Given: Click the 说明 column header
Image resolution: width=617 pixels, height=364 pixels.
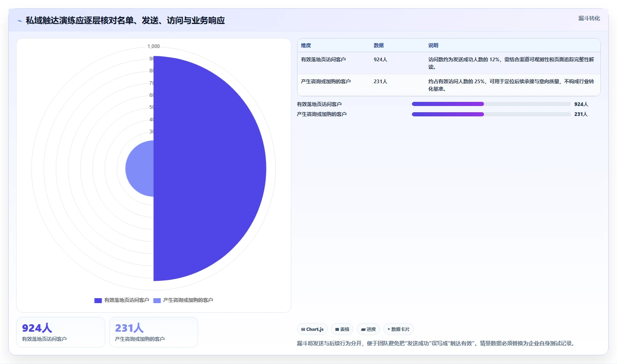Looking at the screenshot, I should [x=433, y=46].
